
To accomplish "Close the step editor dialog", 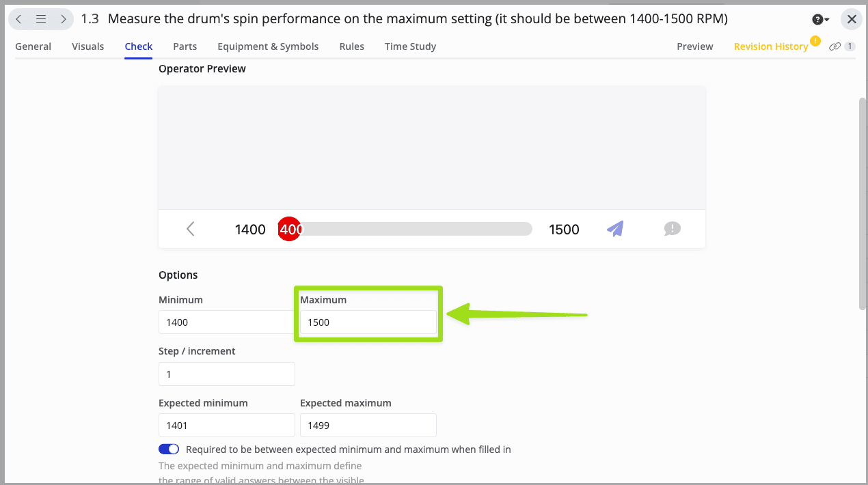I will [x=852, y=19].
